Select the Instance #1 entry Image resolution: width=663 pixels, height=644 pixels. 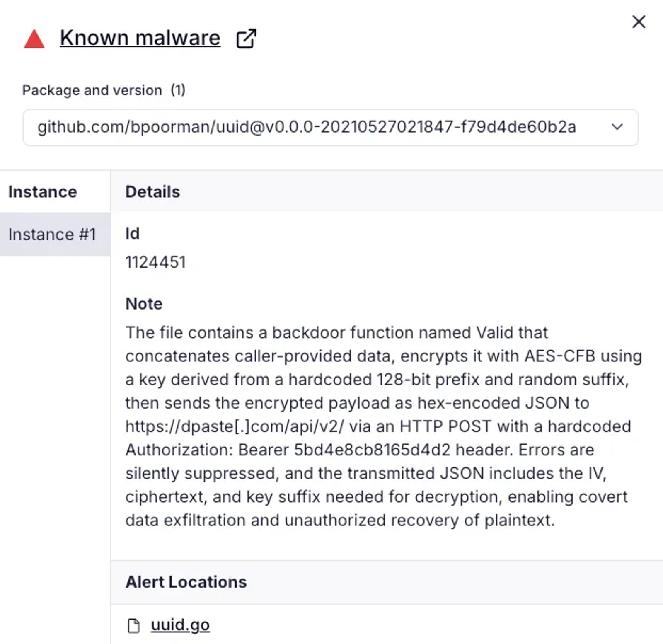point(52,235)
